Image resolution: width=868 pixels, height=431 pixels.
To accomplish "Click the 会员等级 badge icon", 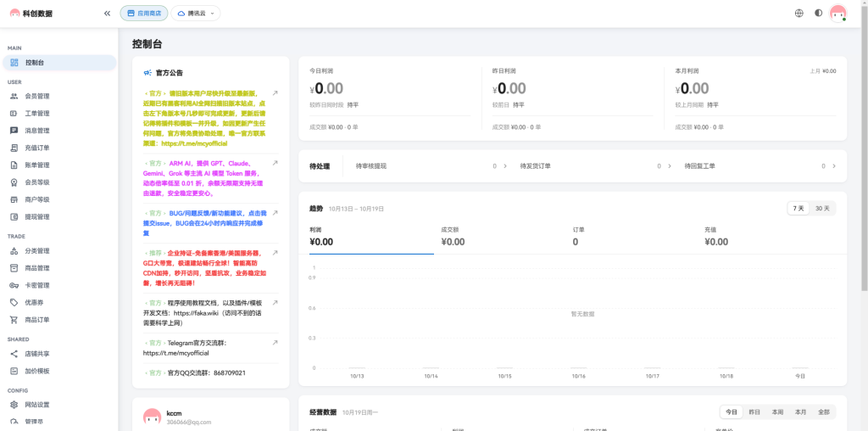I will click(x=14, y=182).
